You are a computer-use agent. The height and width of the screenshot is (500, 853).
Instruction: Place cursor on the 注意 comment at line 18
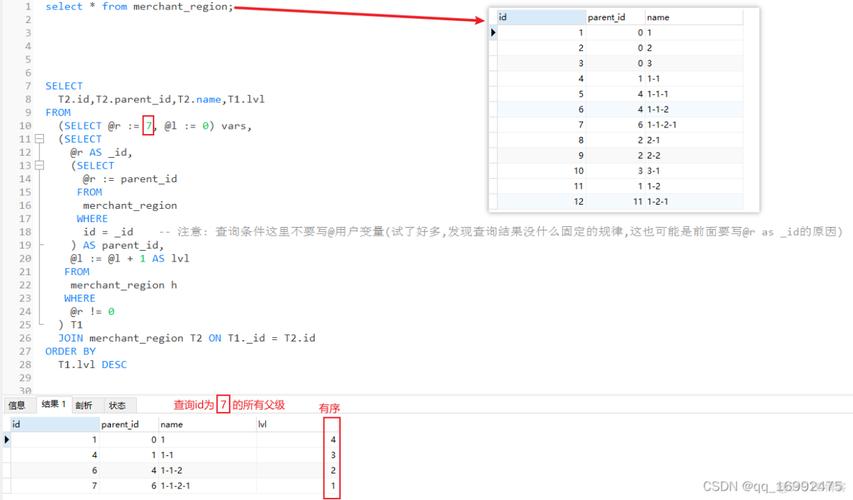501,232
